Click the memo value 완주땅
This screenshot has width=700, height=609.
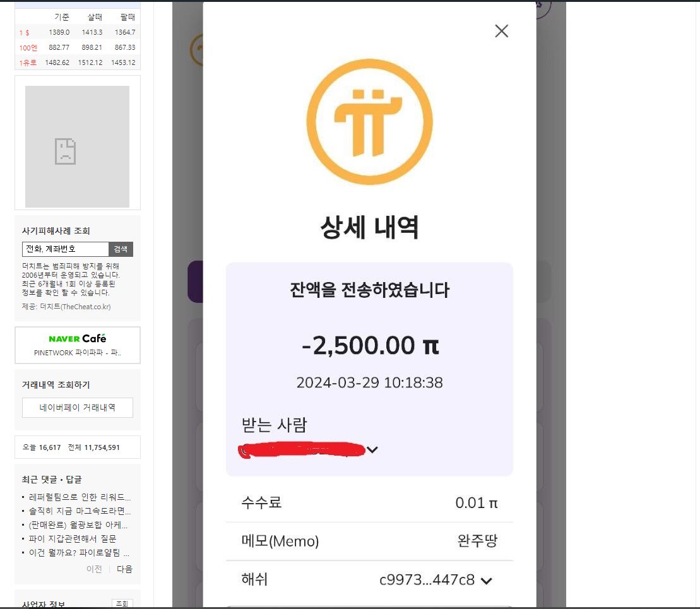[477, 541]
